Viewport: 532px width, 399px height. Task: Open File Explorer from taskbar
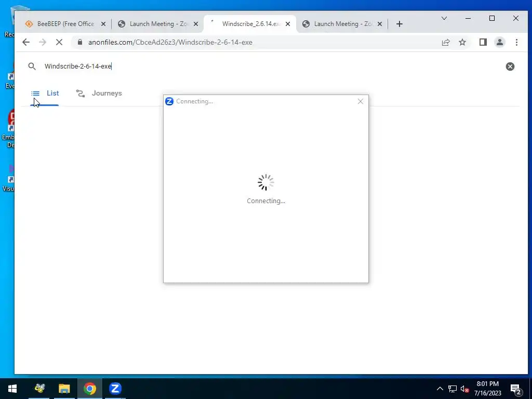pyautogui.click(x=64, y=389)
